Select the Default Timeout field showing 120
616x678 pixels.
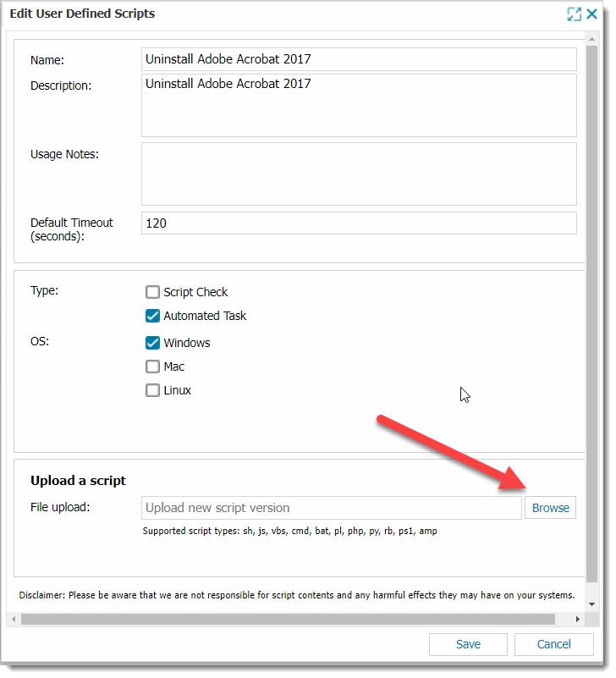pyautogui.click(x=359, y=223)
